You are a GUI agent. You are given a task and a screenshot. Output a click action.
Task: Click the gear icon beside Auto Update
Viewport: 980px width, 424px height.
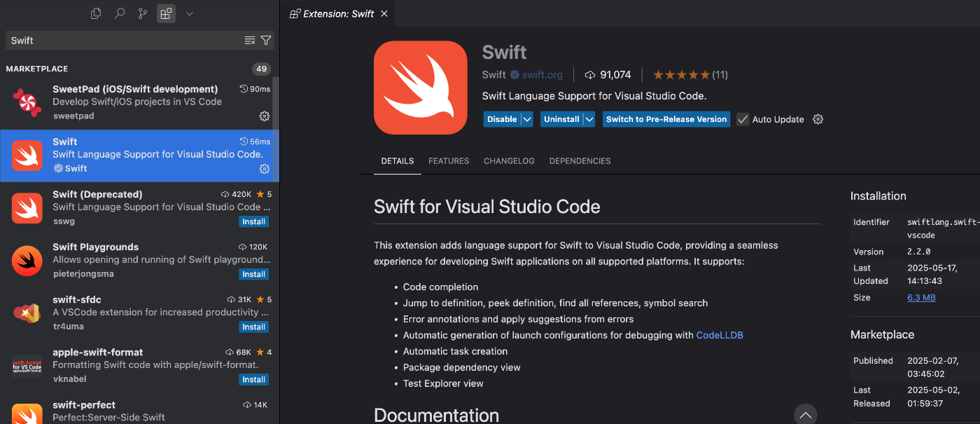pyautogui.click(x=818, y=119)
